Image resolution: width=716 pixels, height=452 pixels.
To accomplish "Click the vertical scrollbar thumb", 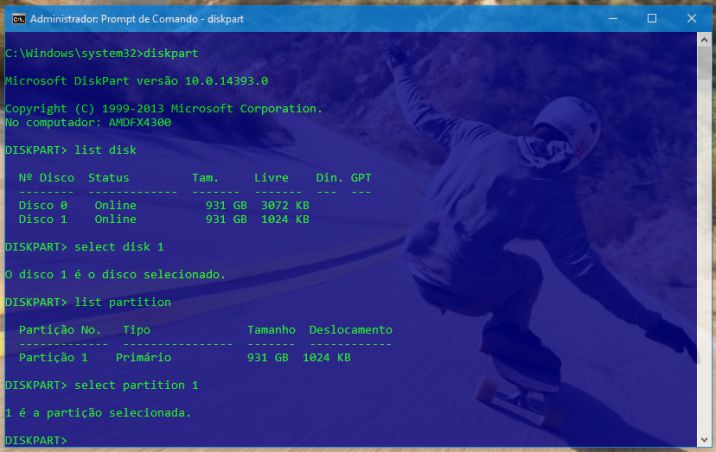I will click(x=704, y=63).
